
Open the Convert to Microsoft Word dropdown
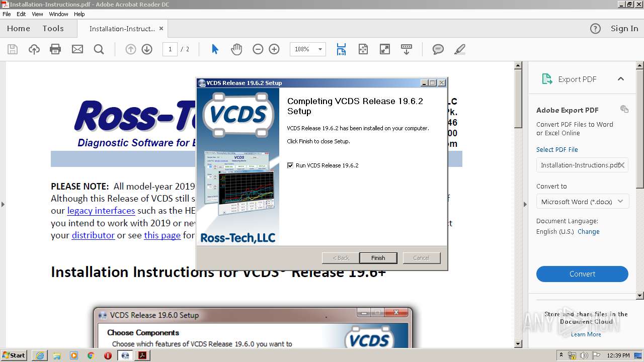click(x=582, y=202)
